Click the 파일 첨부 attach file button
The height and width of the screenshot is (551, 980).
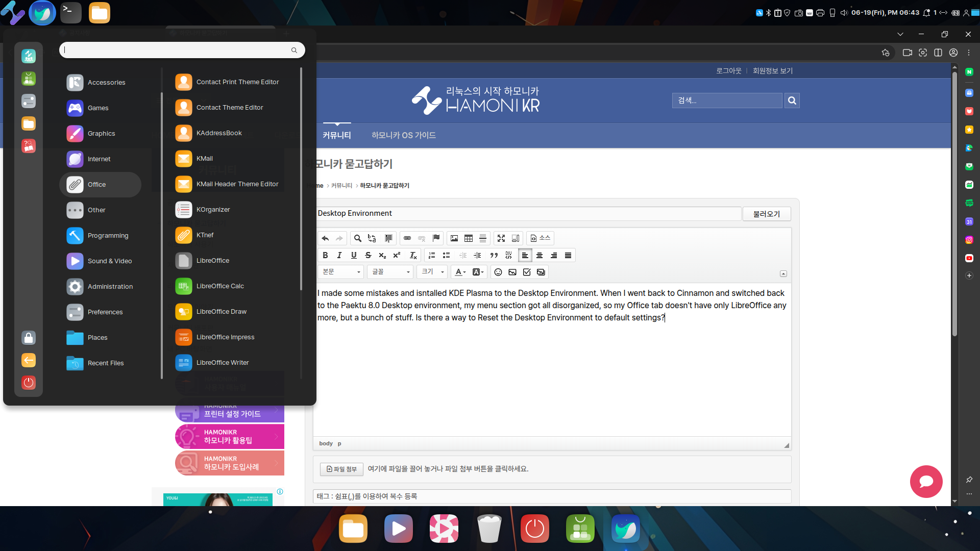pos(341,469)
